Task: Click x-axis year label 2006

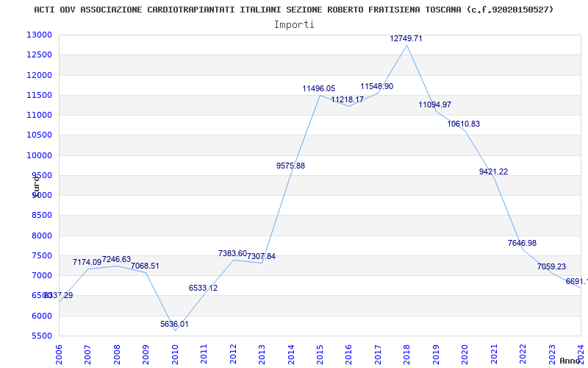Action: click(x=59, y=355)
